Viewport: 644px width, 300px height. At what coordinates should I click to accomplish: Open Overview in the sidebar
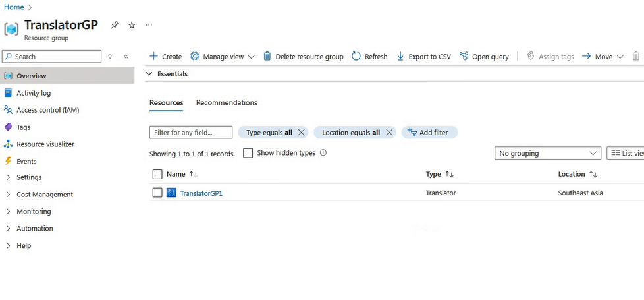(67, 76)
